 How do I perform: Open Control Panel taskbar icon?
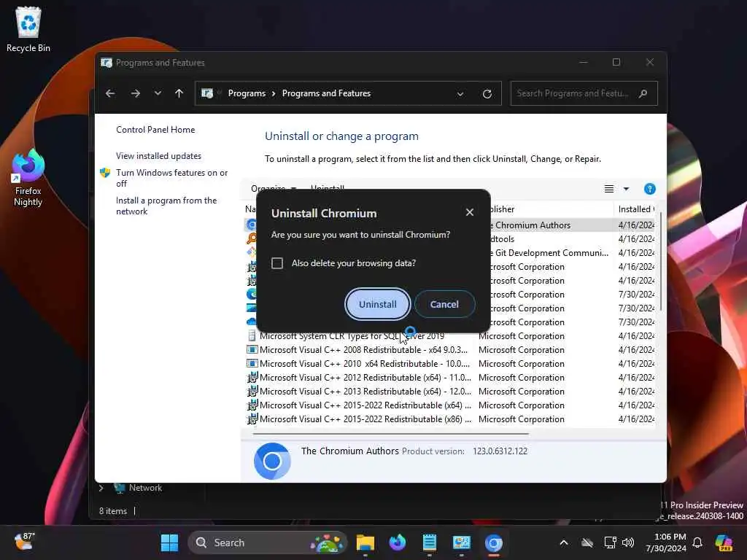462,542
